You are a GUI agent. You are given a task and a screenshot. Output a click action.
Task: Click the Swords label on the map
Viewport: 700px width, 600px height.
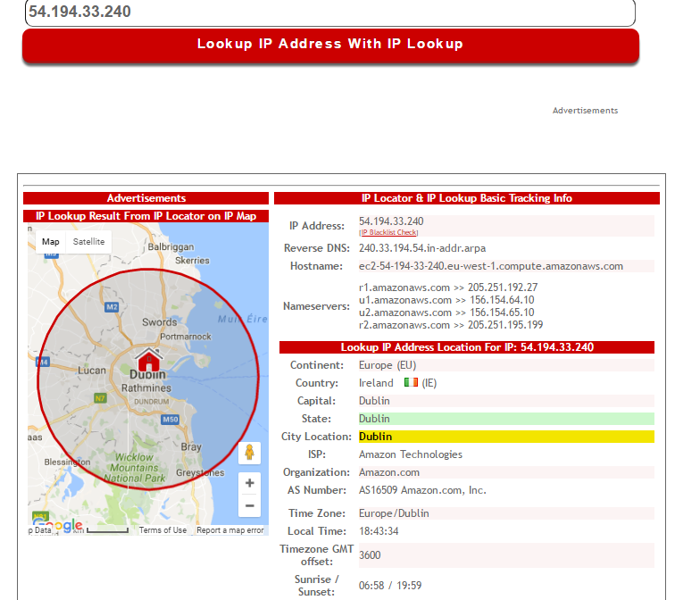(159, 321)
